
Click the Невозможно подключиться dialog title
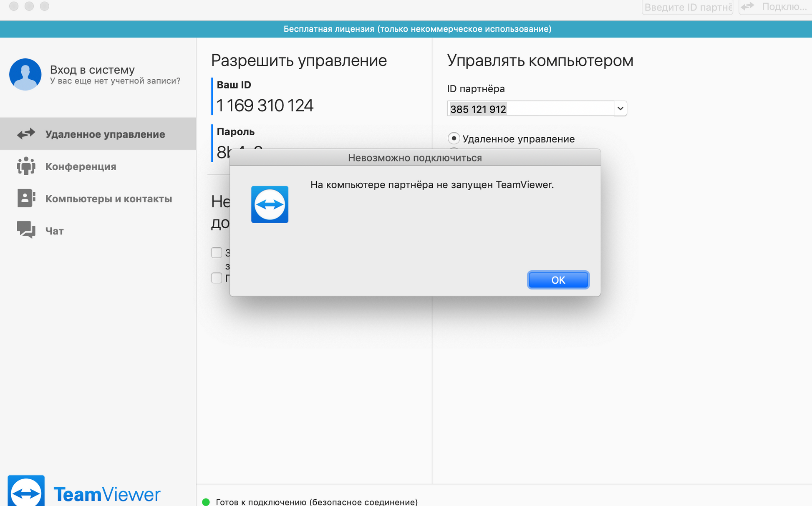(x=415, y=158)
